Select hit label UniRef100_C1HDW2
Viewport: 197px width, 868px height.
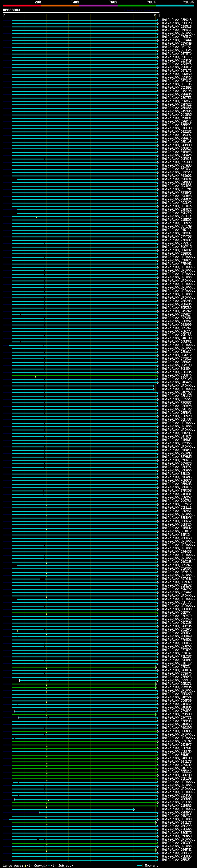click(177, 440)
